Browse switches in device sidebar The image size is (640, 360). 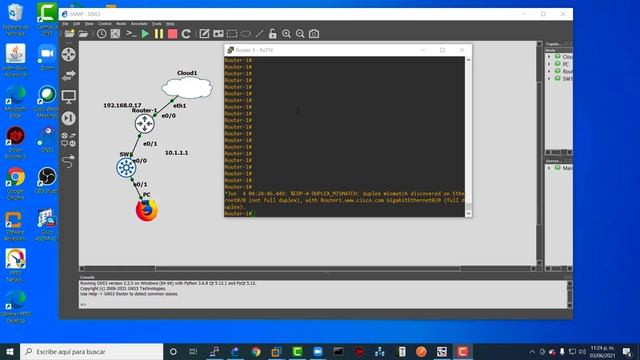(x=69, y=76)
